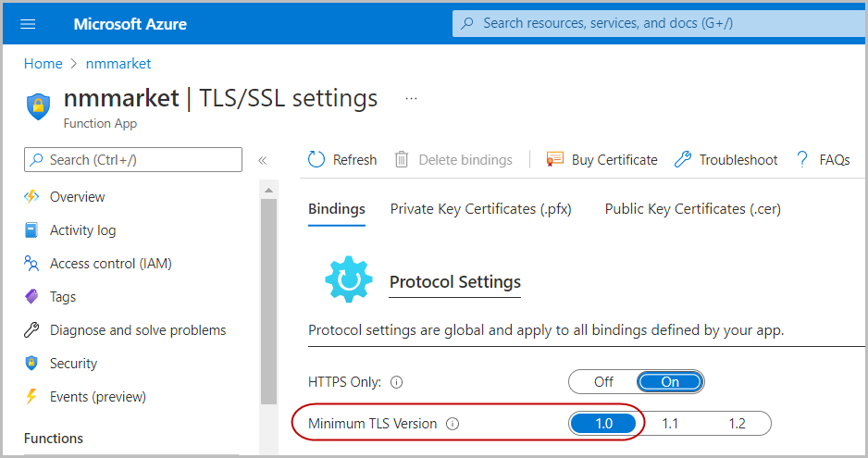Switch to Public Key Certificates tab
Image resolution: width=868 pixels, height=458 pixels.
point(692,209)
